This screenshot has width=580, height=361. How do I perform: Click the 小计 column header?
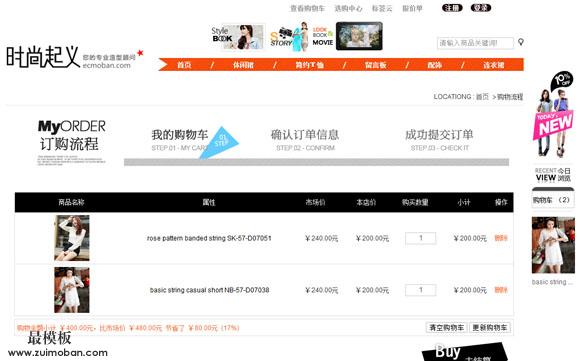click(463, 202)
